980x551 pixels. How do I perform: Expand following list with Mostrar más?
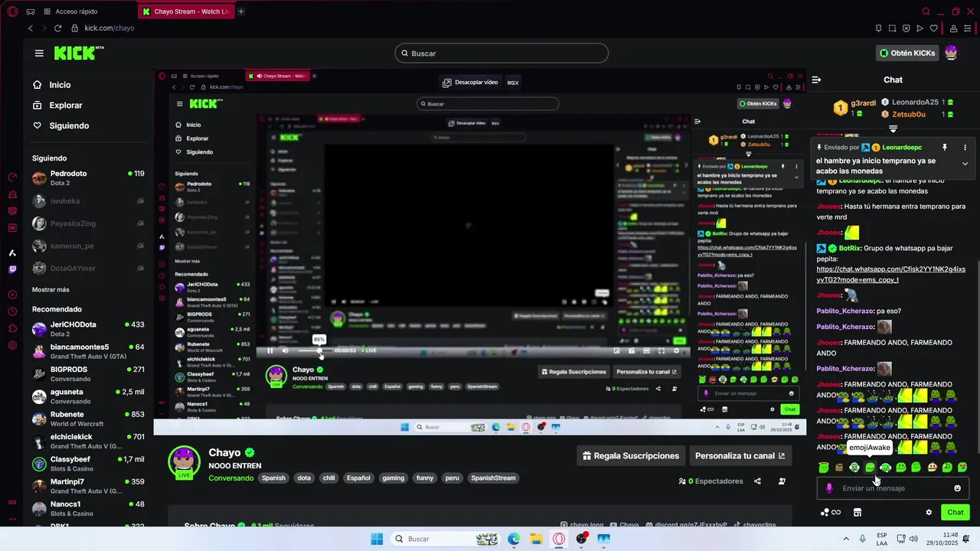(x=51, y=290)
